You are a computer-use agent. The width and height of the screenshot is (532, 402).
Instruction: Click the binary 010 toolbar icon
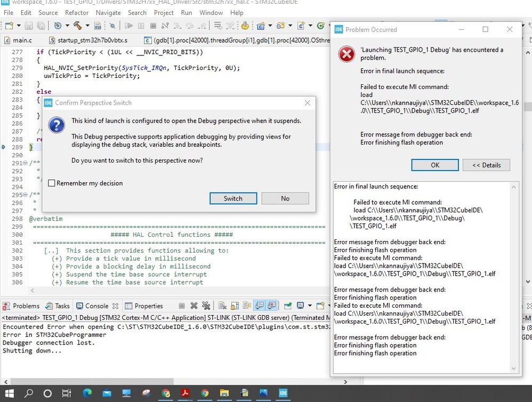[98, 26]
